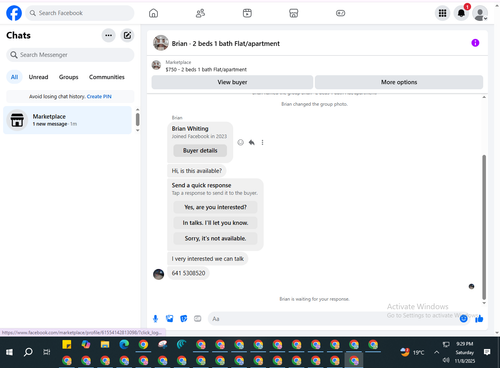This screenshot has width=500, height=368.
Task: Reply to the Brian Whiting card message
Action: tap(252, 143)
